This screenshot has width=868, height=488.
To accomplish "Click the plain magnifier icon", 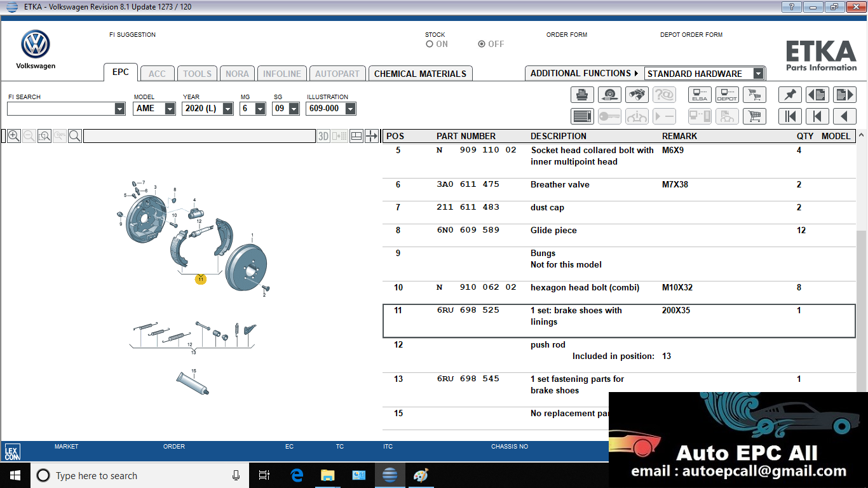I will point(74,136).
